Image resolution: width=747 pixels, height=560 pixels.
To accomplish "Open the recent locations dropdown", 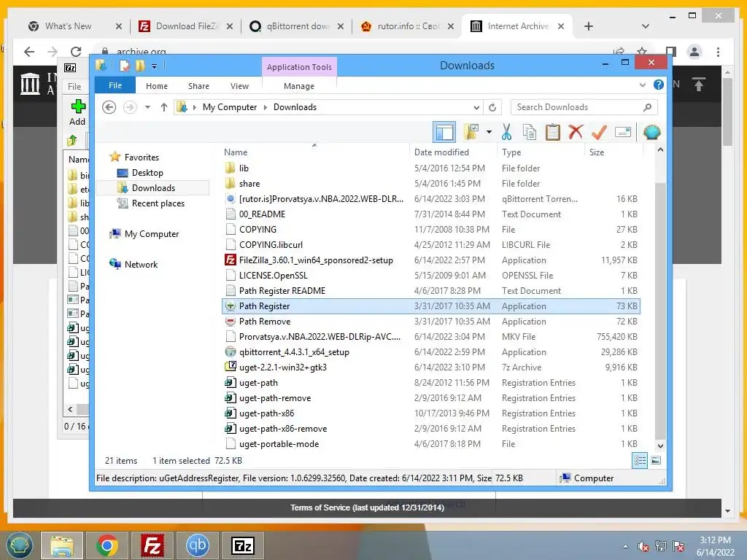I will (147, 107).
